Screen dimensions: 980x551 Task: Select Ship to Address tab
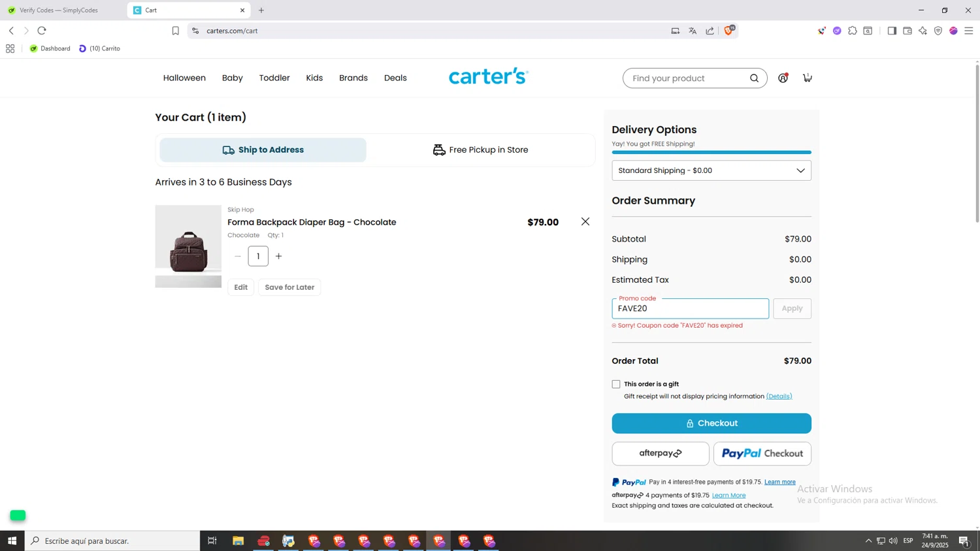263,150
